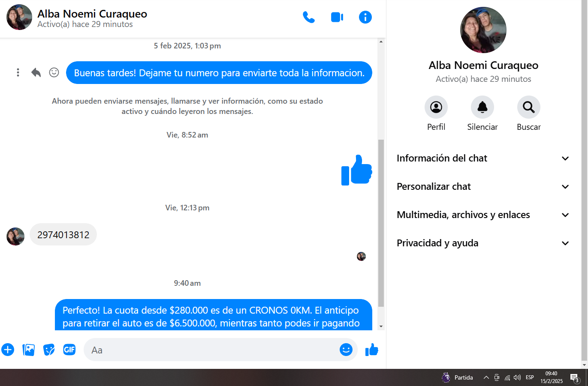The image size is (588, 386).
Task: Silenciar notifications for this chat
Action: tap(482, 114)
